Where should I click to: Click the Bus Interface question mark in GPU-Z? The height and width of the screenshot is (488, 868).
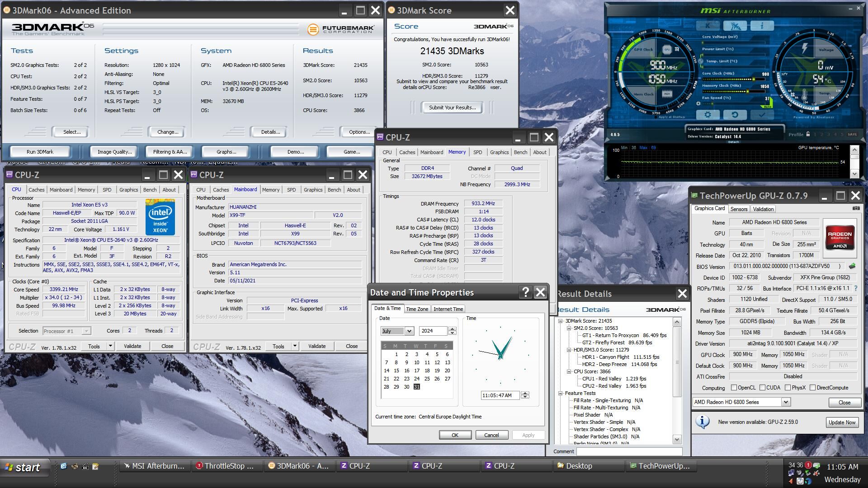pos(855,288)
